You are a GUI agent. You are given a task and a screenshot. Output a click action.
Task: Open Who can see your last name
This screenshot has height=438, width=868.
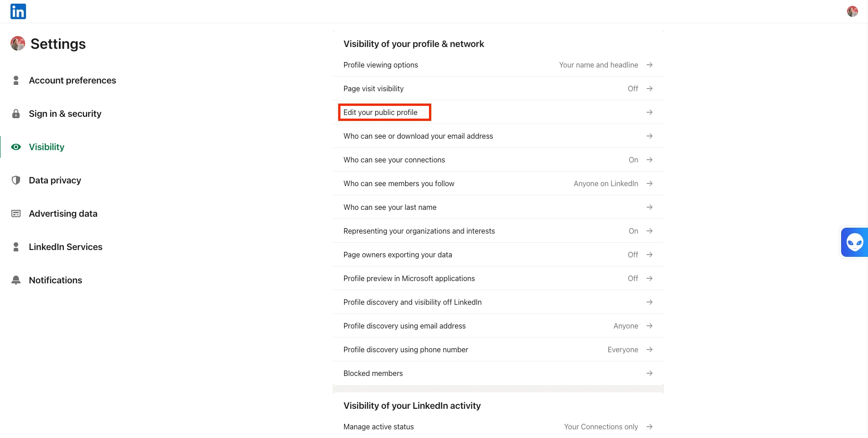[x=498, y=207]
